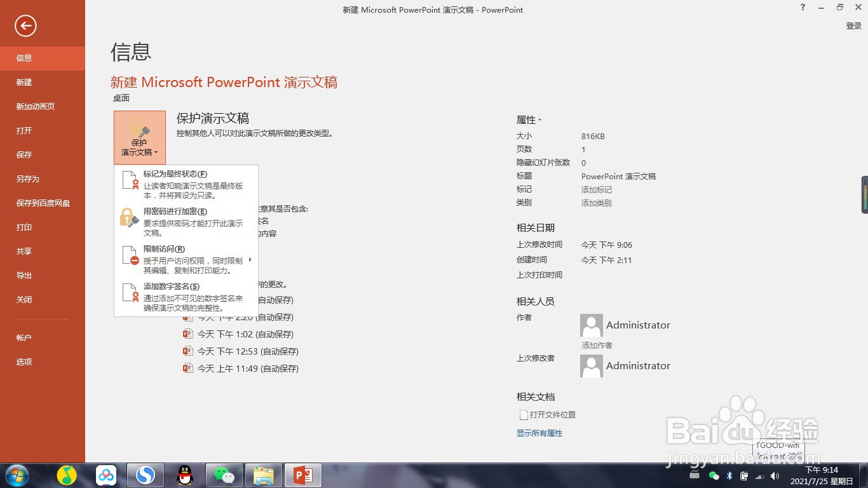Open autosave version 今天 上午 11:49

tap(248, 369)
